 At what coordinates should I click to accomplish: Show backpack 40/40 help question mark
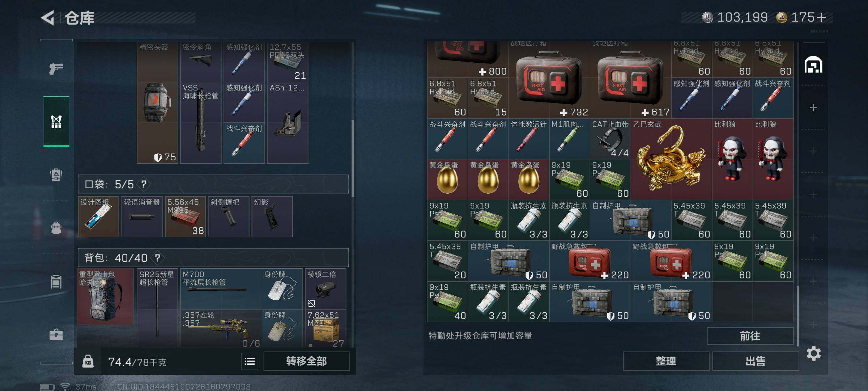point(158,258)
